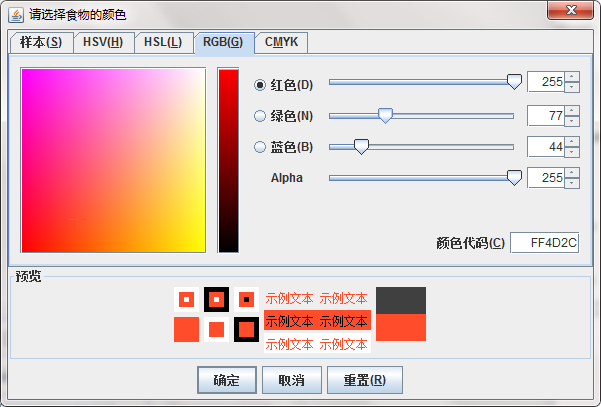
Task: Click the highlighted 示例文本 row on orange background
Action: [317, 320]
